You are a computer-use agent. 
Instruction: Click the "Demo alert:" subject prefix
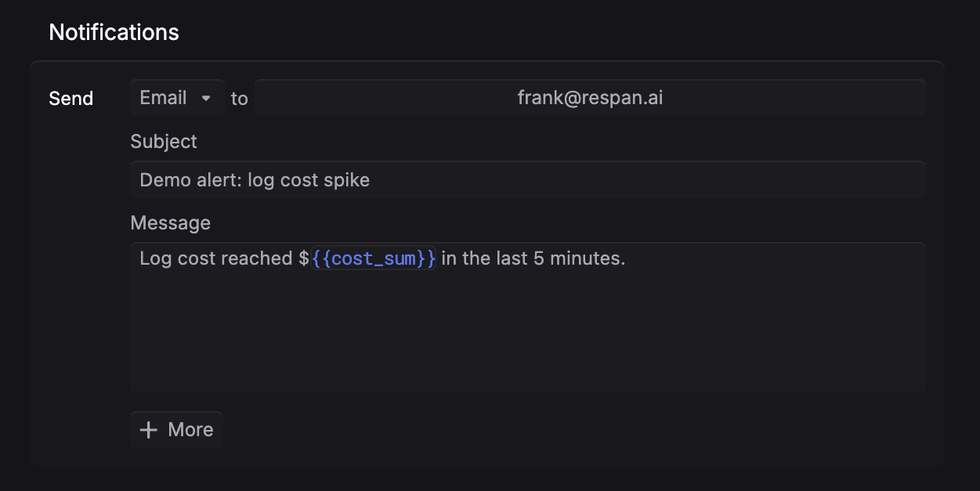190,180
